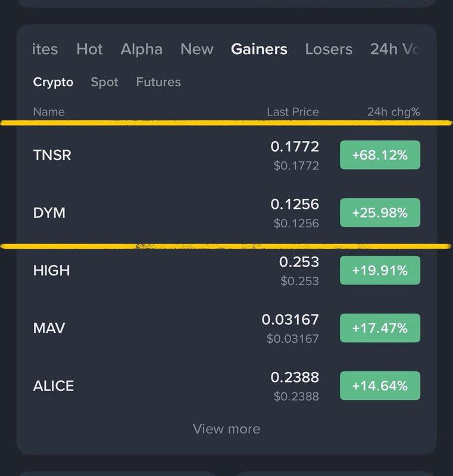Image resolution: width=453 pixels, height=476 pixels.
Task: Click the +68.12% change badge
Action: pos(380,155)
